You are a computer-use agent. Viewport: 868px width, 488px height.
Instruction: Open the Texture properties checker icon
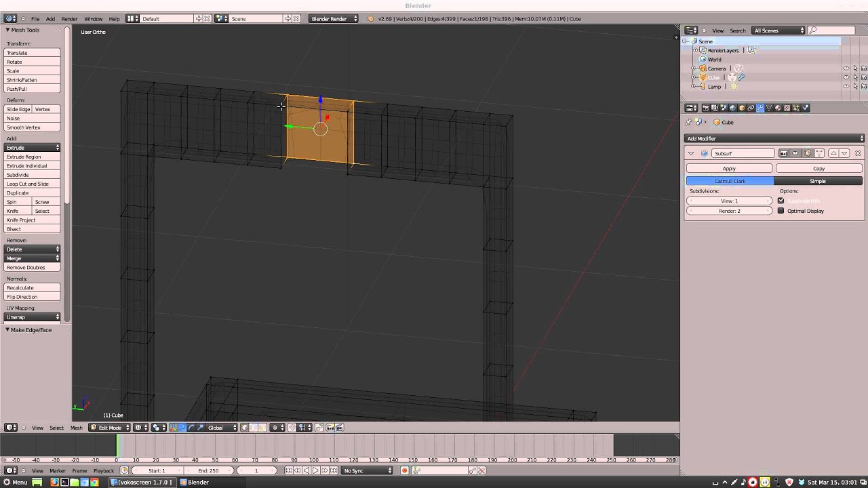(x=787, y=108)
